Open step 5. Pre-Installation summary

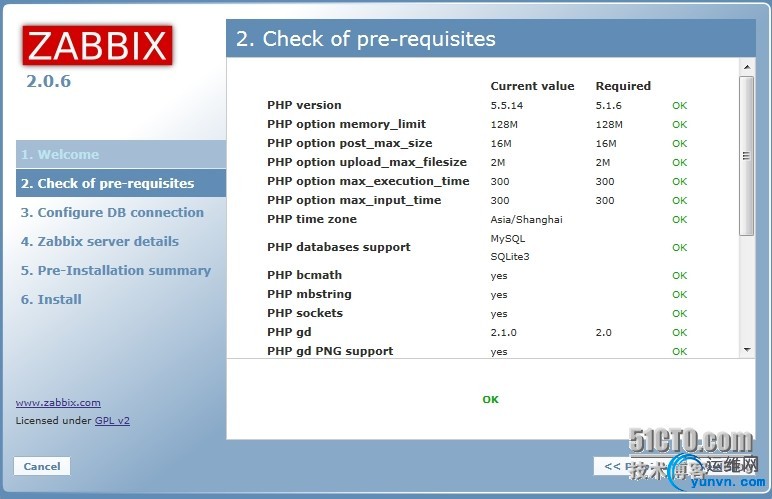tap(116, 271)
